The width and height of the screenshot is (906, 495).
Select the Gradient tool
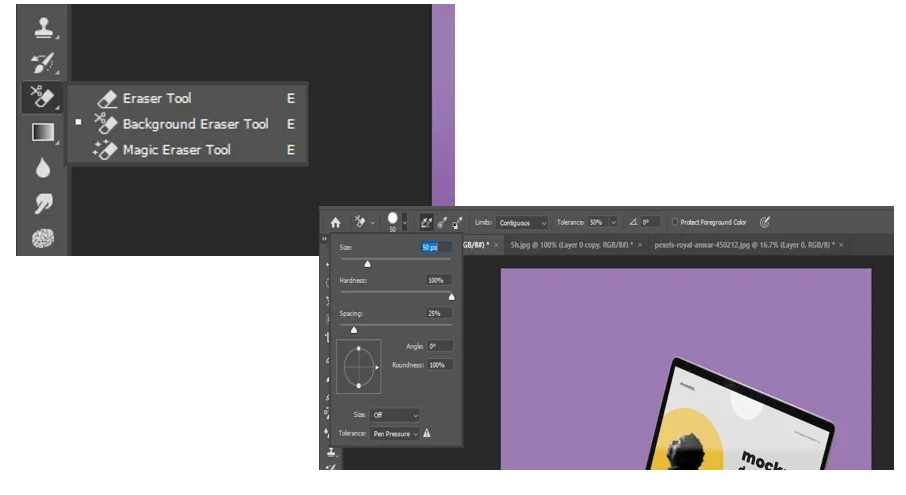tap(43, 132)
